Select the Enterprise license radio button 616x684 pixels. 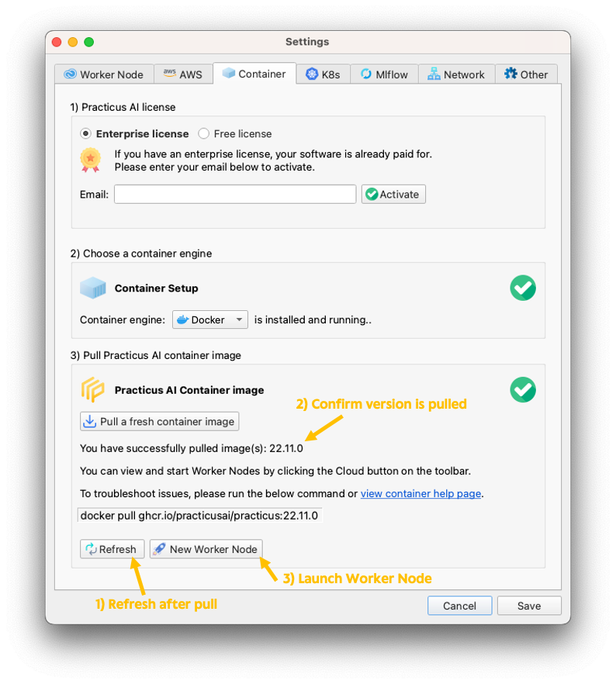tap(85, 133)
